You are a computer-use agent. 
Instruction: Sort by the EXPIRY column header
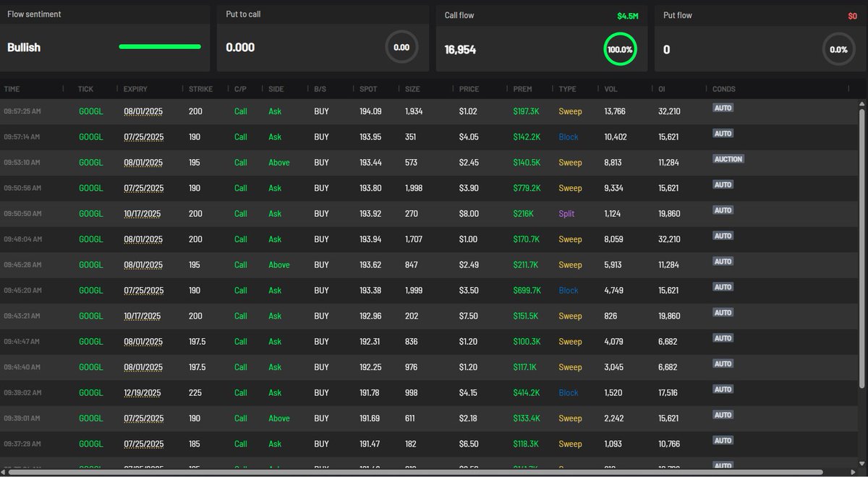[x=135, y=89]
